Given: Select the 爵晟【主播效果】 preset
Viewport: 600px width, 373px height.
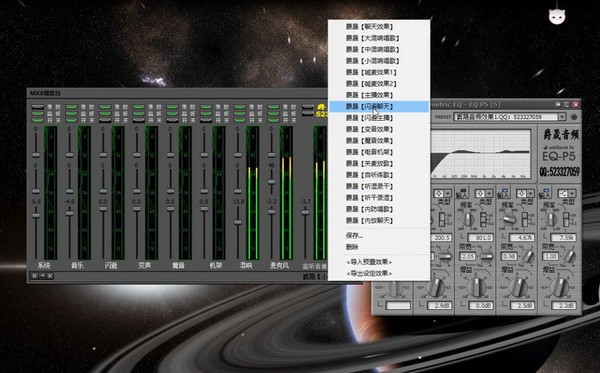Looking at the screenshot, I should (379, 95).
